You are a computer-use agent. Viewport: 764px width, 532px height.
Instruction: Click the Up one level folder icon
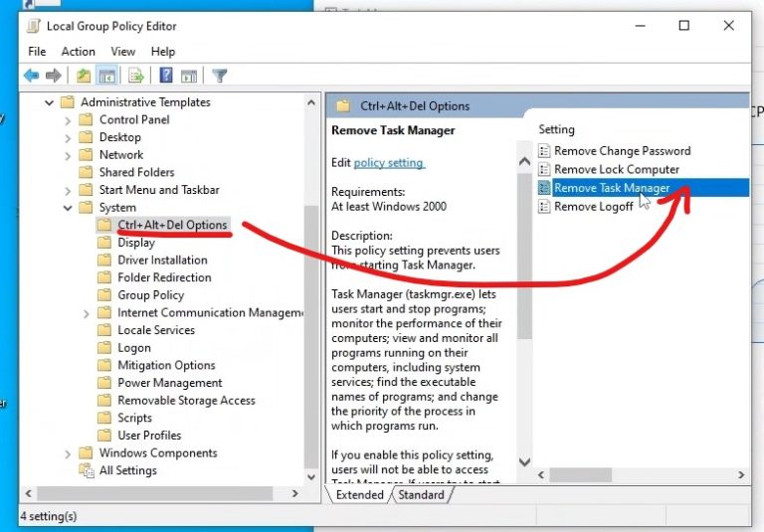click(84, 76)
